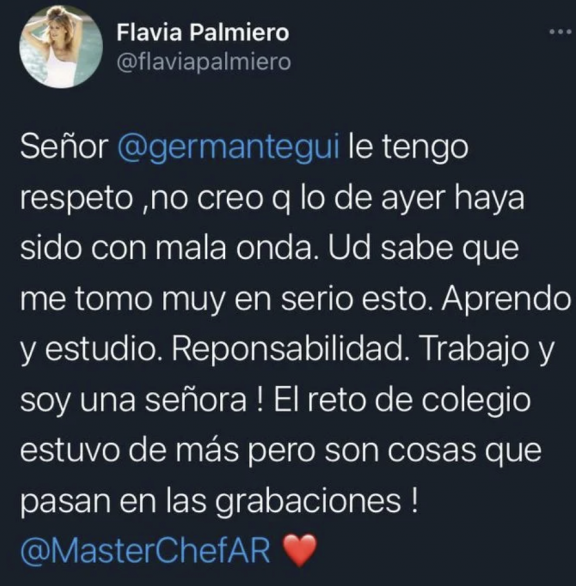Viewport: 576px width, 586px height.
Task: Click the red heart emoji
Action: [x=299, y=551]
